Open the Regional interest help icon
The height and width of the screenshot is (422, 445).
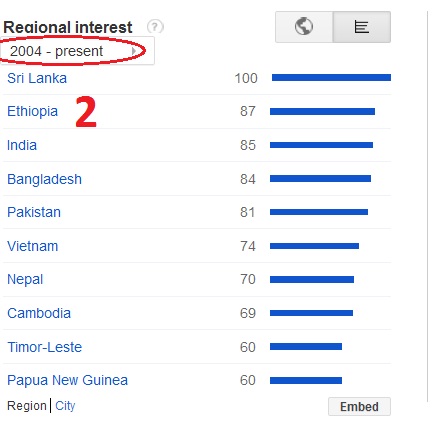[155, 27]
